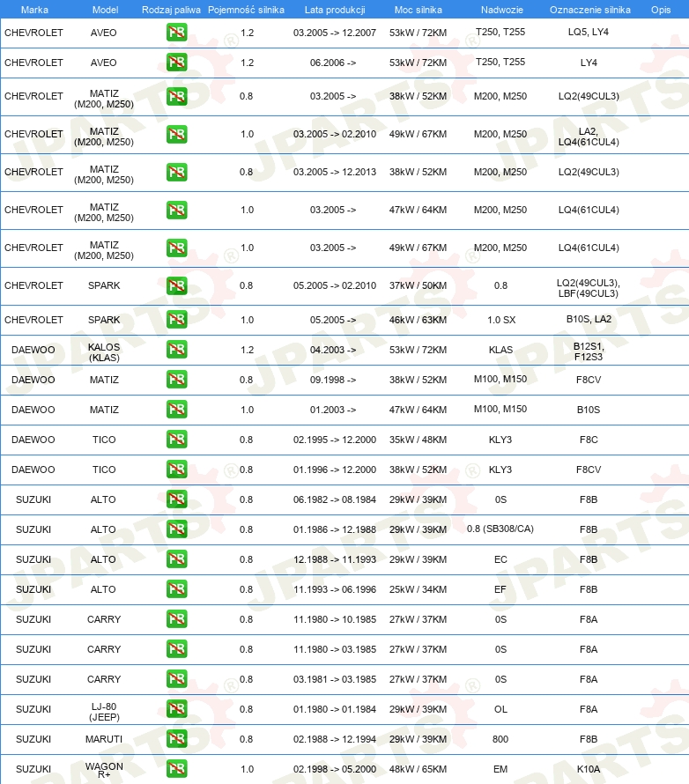Select the B10S, LA2 engine code cell
The width and height of the screenshot is (689, 784).
click(x=589, y=319)
